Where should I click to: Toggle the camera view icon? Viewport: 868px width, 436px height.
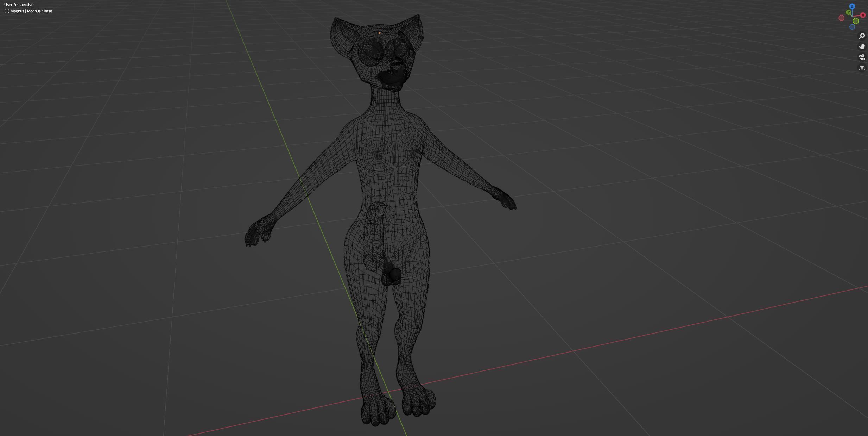tap(862, 57)
